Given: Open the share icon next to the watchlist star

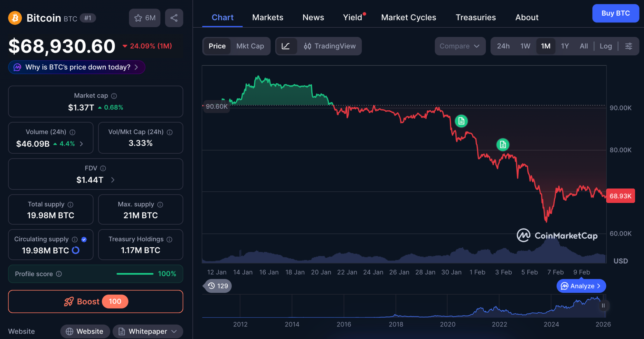Looking at the screenshot, I should [x=174, y=18].
